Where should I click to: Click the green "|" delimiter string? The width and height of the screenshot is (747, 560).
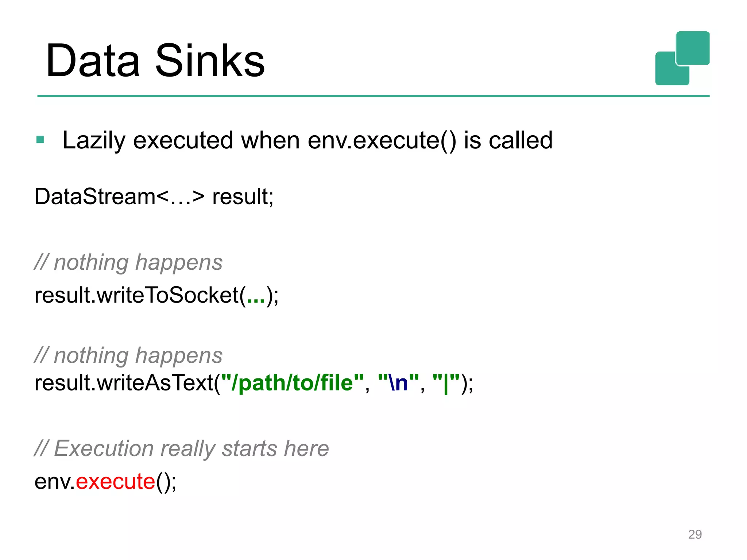446,383
